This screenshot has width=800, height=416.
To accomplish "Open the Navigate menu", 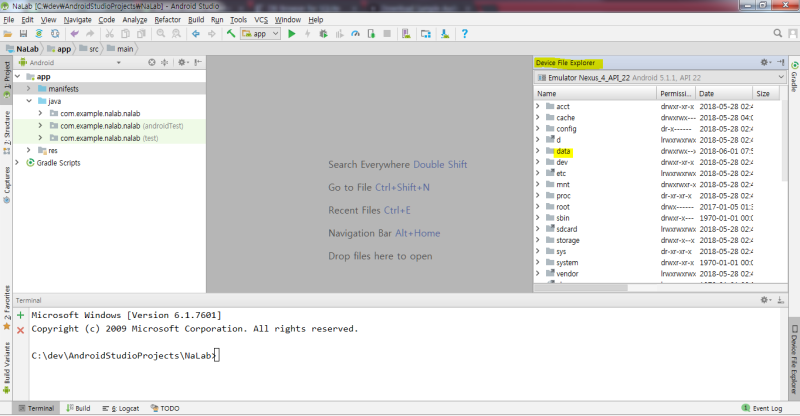I will pyautogui.click(x=78, y=20).
